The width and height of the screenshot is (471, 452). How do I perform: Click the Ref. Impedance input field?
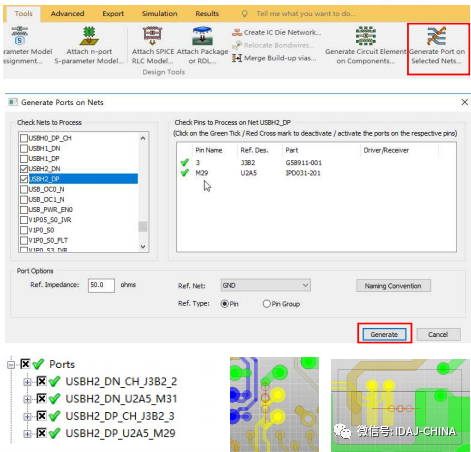pyautogui.click(x=101, y=285)
